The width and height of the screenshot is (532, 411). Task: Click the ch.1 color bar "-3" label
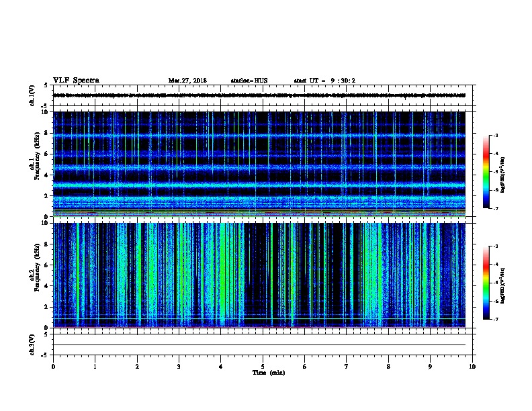[x=495, y=135]
